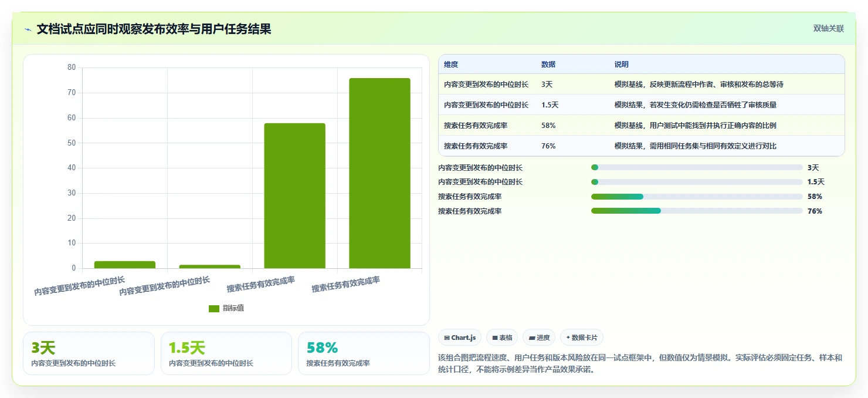This screenshot has height=398, width=868.
Task: Select the 双轴关联 label in the header
Action: (829, 28)
